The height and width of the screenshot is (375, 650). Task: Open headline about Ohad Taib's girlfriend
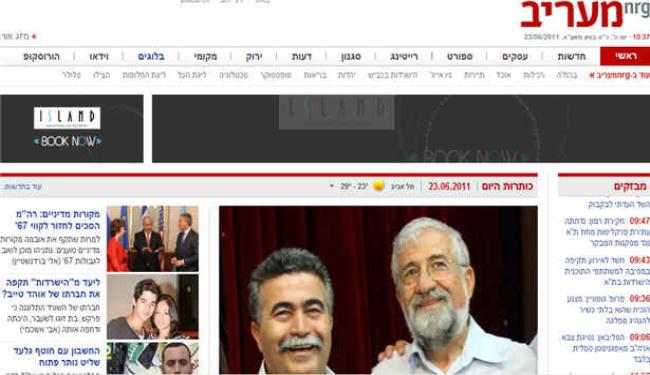coord(51,288)
